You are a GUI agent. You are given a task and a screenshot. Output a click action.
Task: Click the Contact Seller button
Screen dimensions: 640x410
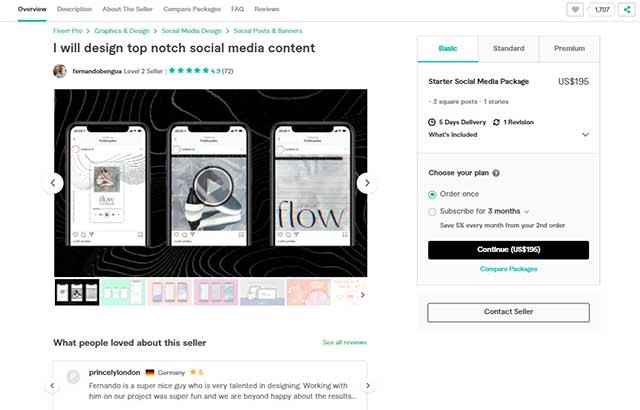pos(508,313)
